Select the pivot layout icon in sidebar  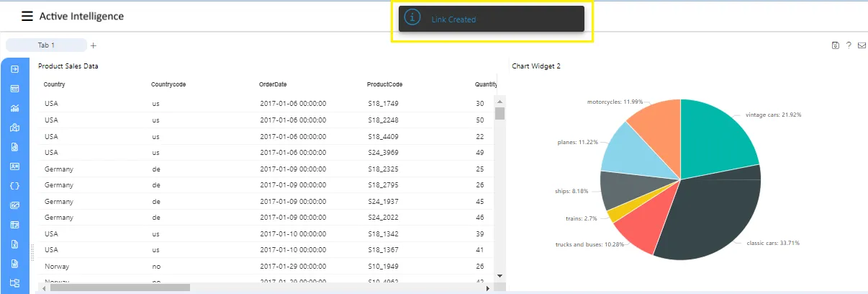coord(14,225)
